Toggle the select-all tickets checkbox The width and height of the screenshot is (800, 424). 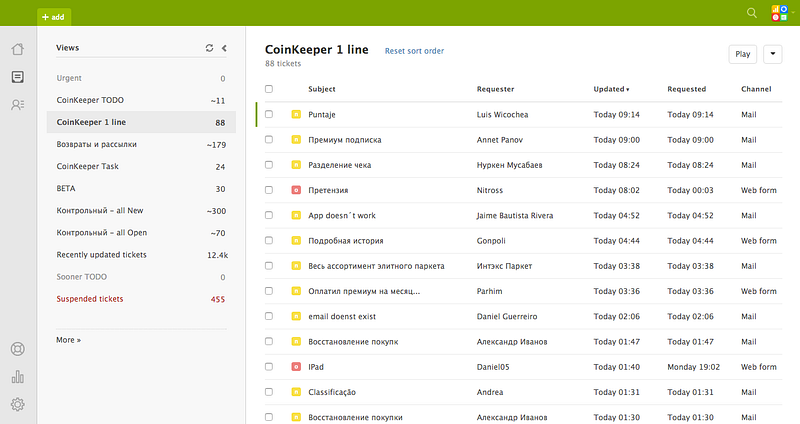269,89
